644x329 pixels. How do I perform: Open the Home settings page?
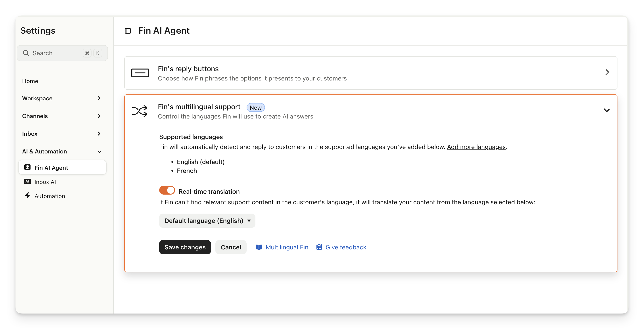[x=30, y=81]
